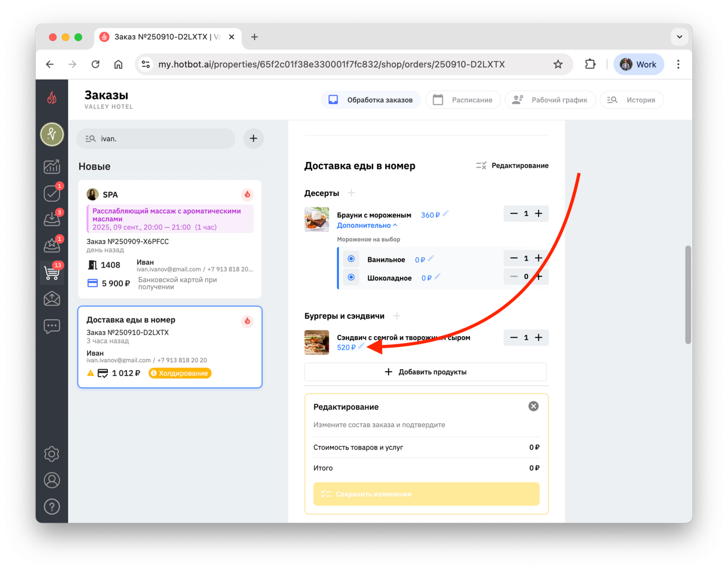Decrease Брауни с мороженым quantity
Screen dimensions: 728x570
tap(514, 214)
